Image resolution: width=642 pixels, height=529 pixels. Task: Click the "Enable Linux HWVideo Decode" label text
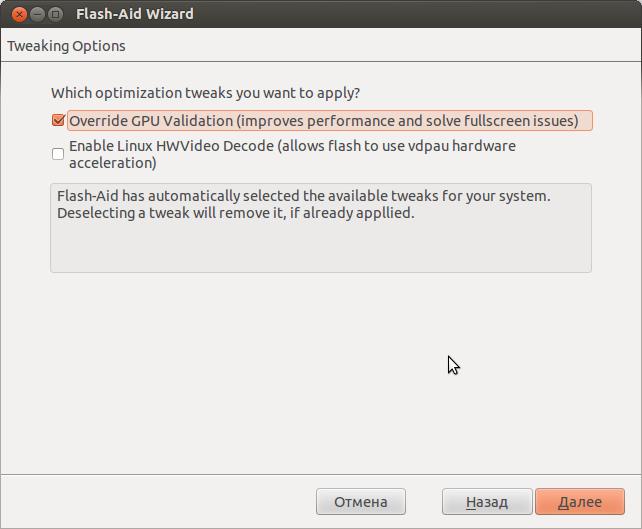click(x=172, y=146)
